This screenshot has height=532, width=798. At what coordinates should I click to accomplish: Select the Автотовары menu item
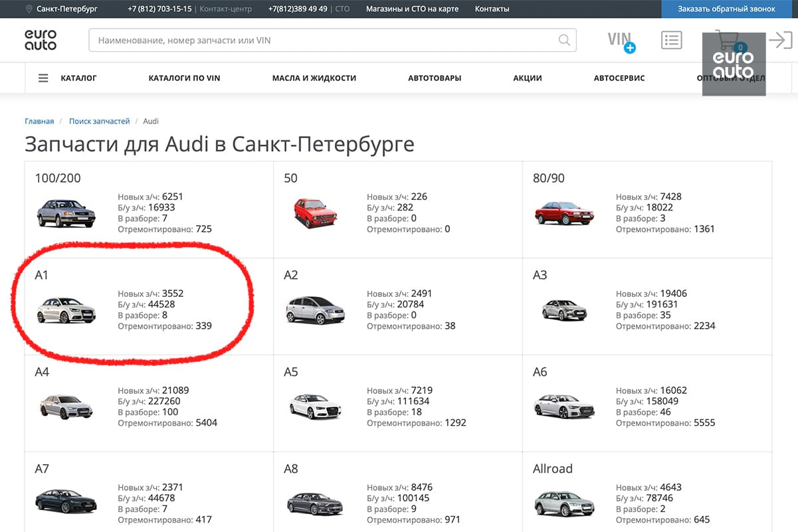435,78
